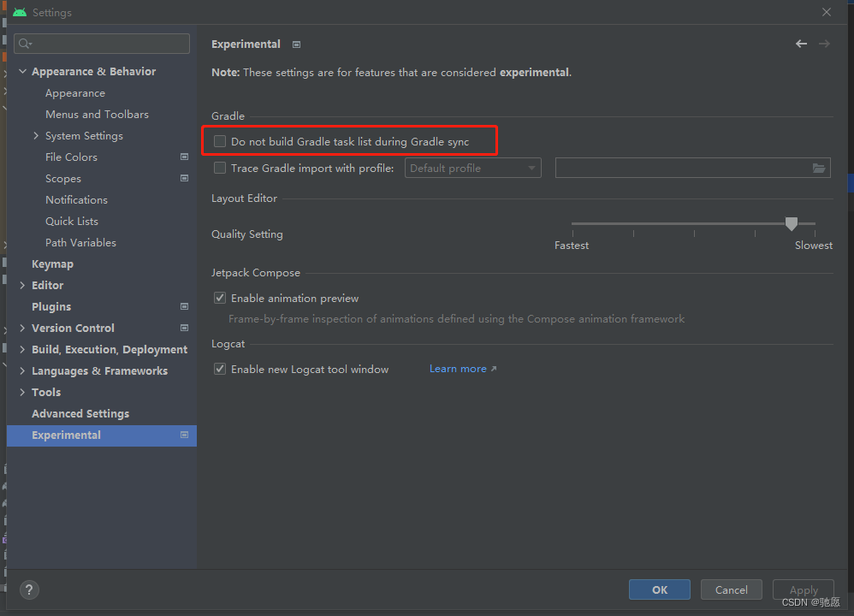The width and height of the screenshot is (854, 616).
Task: Click the trace profile path input field
Action: pyautogui.click(x=693, y=168)
